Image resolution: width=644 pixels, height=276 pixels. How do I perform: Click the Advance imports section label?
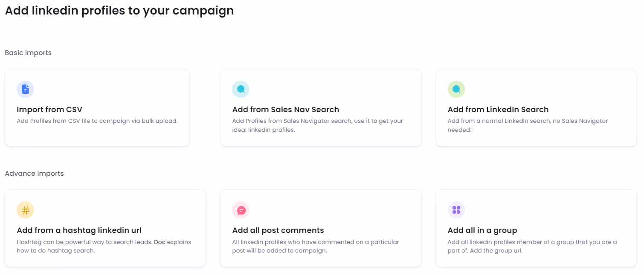point(34,173)
